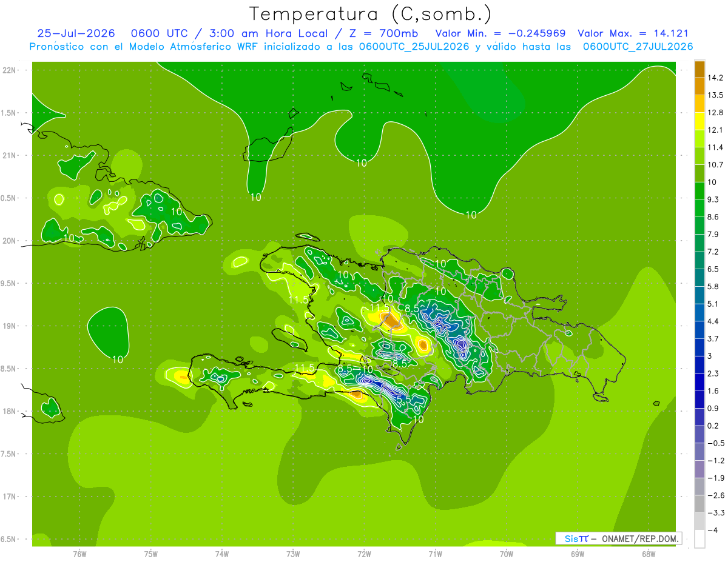728x562 pixels.
Task: Click the '72W' longitude label
Action: [364, 554]
